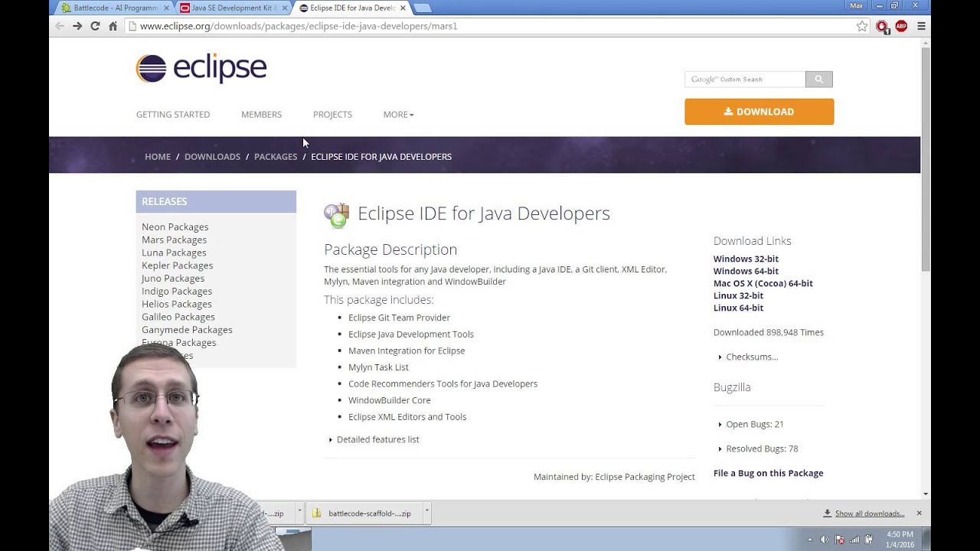Close the downloads bar

919,514
